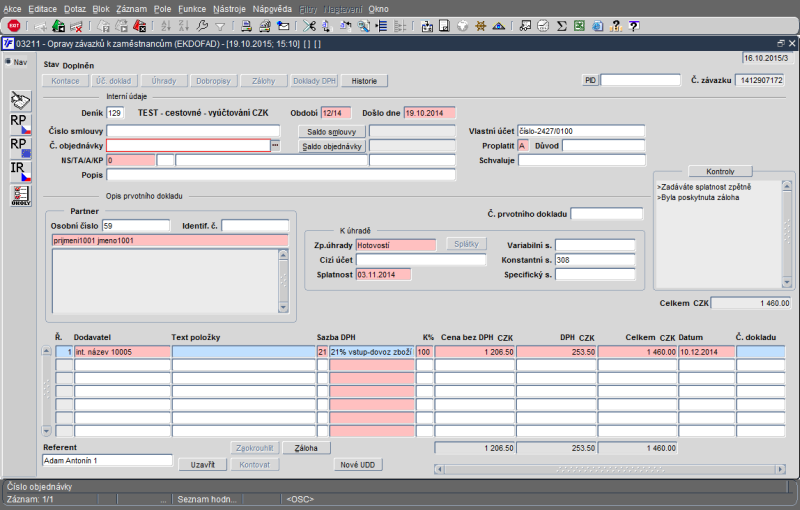Click the Zp.úhrady field Hotovostí
The height and width of the screenshot is (510, 800).
(396, 245)
